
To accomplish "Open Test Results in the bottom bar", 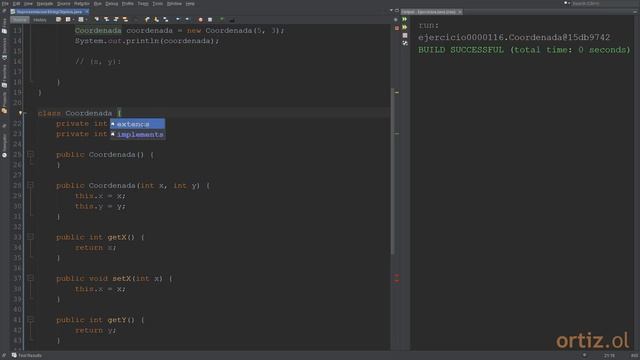I will tap(27, 356).
